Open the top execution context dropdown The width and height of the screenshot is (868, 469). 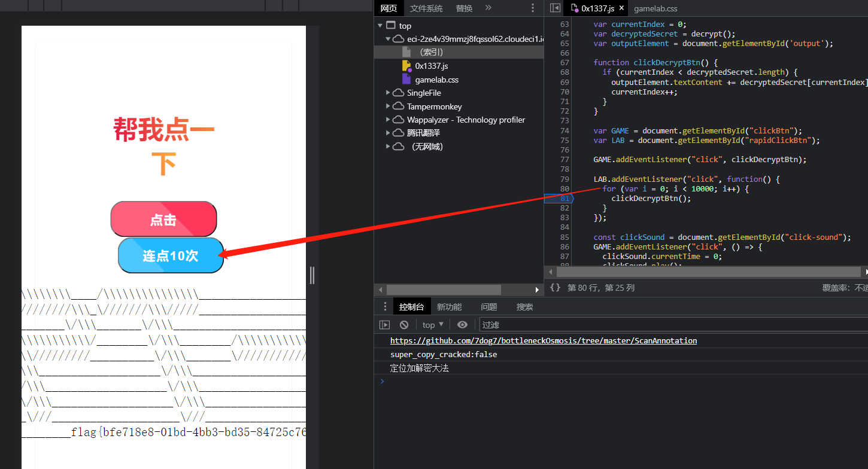click(x=433, y=325)
